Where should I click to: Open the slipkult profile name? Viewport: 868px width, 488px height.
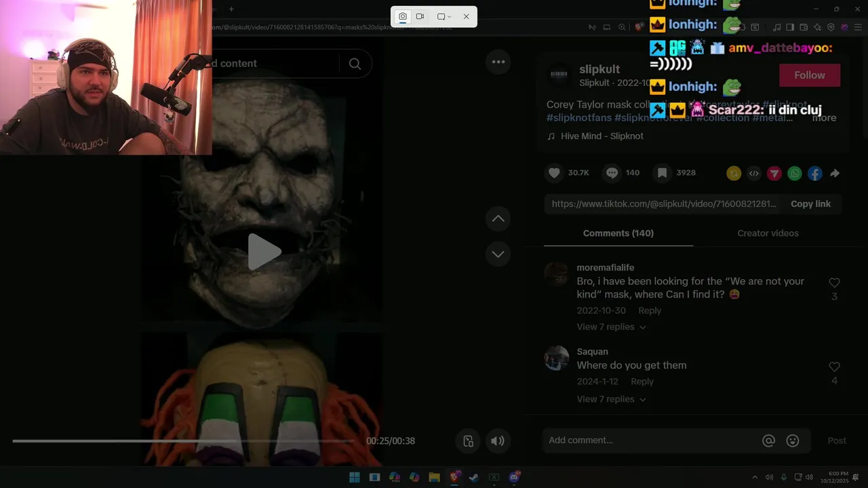click(x=599, y=69)
